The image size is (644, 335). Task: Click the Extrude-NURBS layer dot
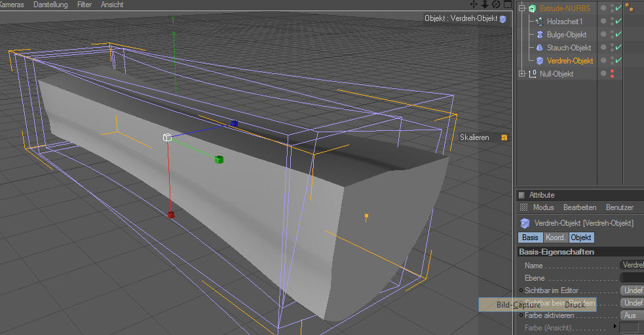click(603, 8)
